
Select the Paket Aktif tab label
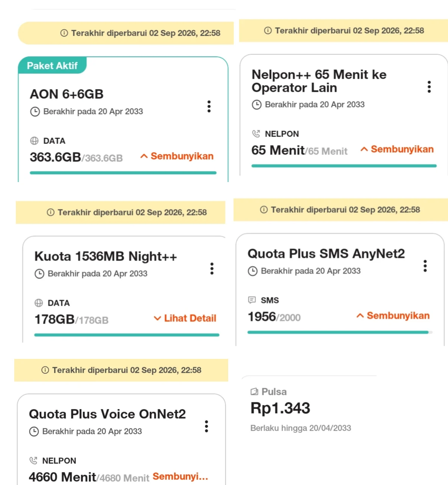[x=52, y=66]
